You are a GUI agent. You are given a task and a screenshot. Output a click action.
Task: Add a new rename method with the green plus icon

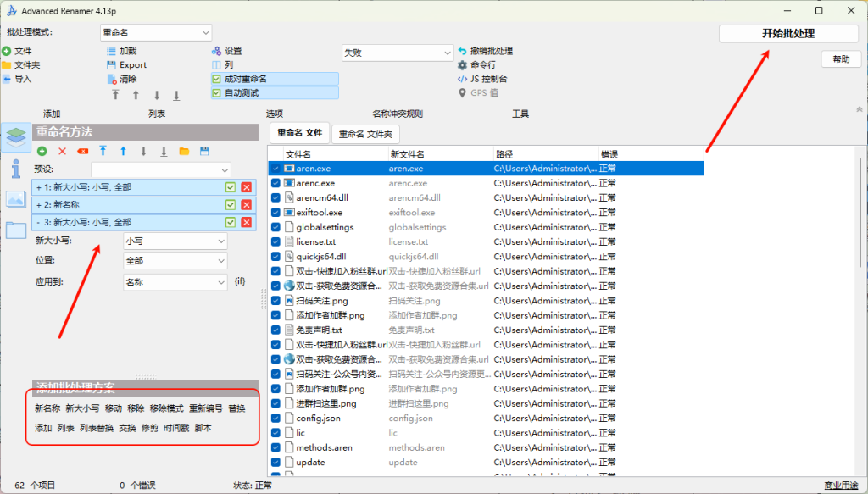[41, 151]
